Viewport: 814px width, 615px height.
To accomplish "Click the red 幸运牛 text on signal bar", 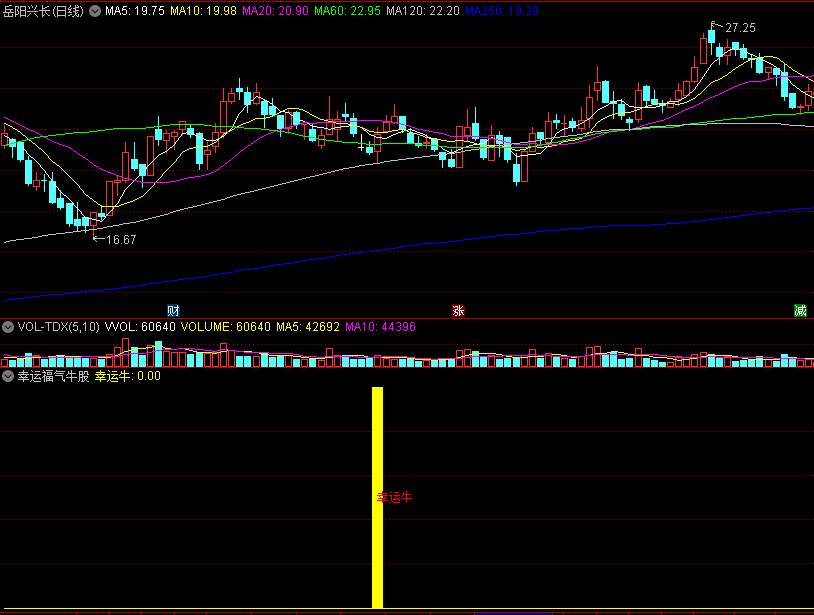I will coord(394,498).
